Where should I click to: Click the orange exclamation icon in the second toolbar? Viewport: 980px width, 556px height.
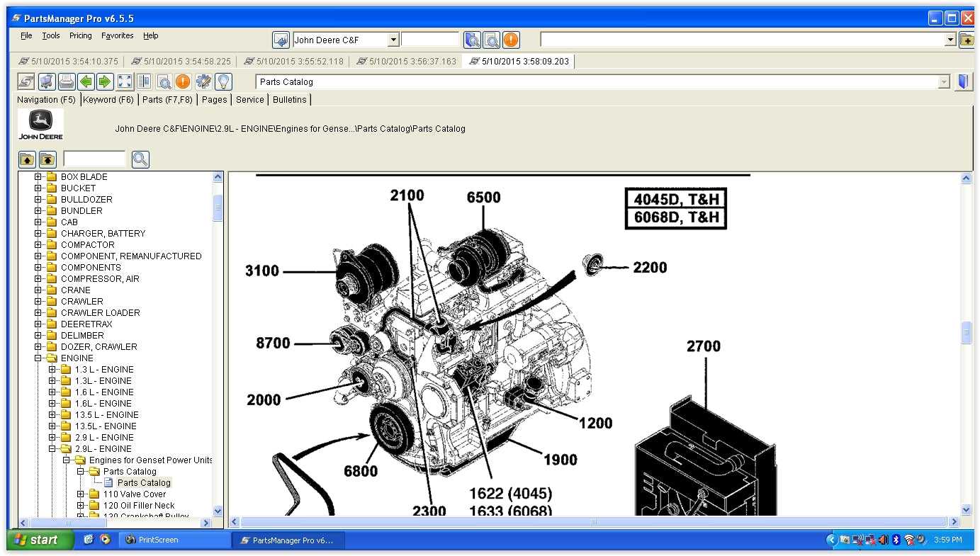tap(183, 81)
